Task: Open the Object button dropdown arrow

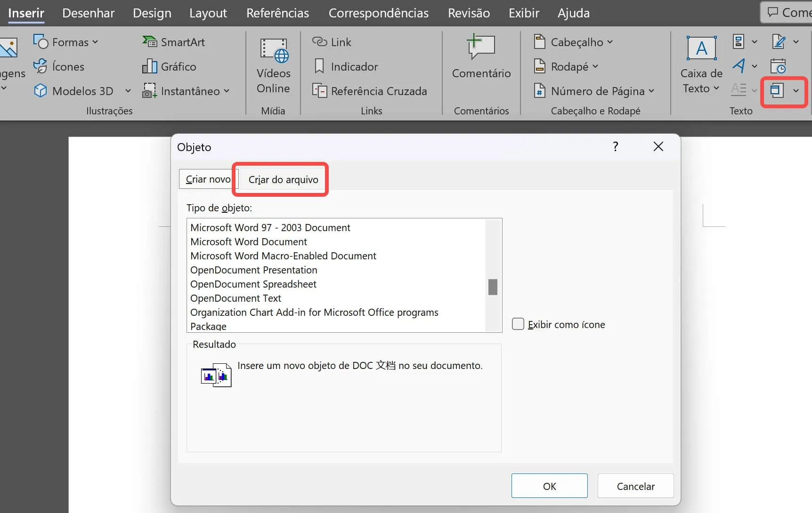Action: [x=796, y=90]
